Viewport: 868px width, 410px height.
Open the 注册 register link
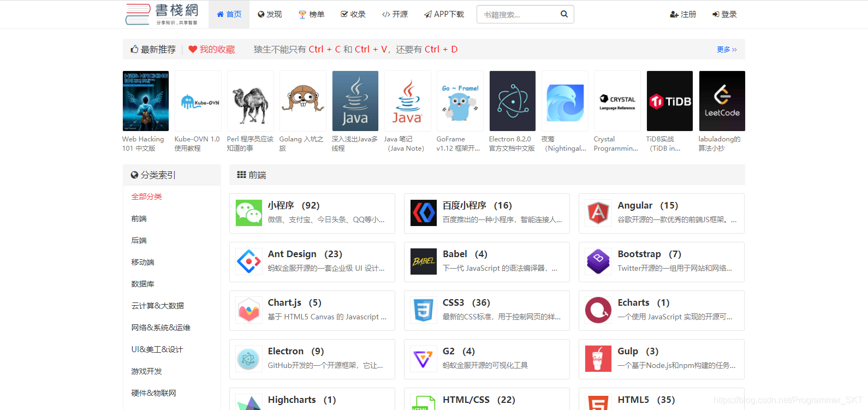click(683, 14)
